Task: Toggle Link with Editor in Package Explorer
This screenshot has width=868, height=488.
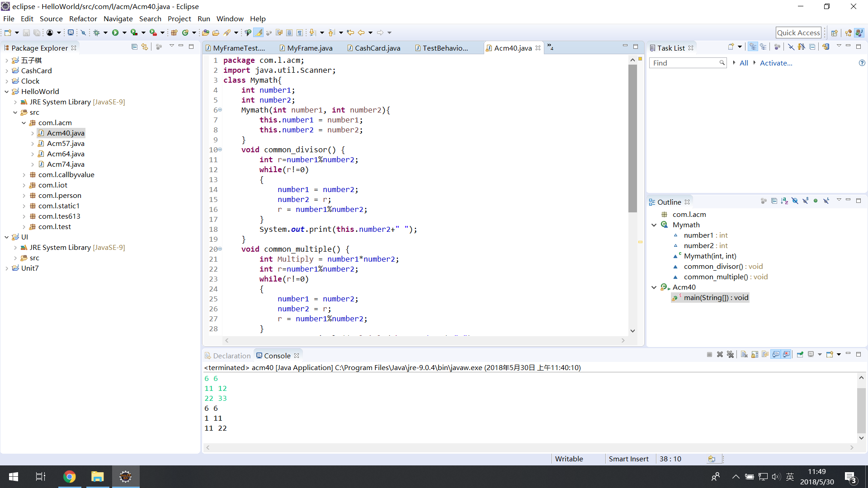Action: 145,47
